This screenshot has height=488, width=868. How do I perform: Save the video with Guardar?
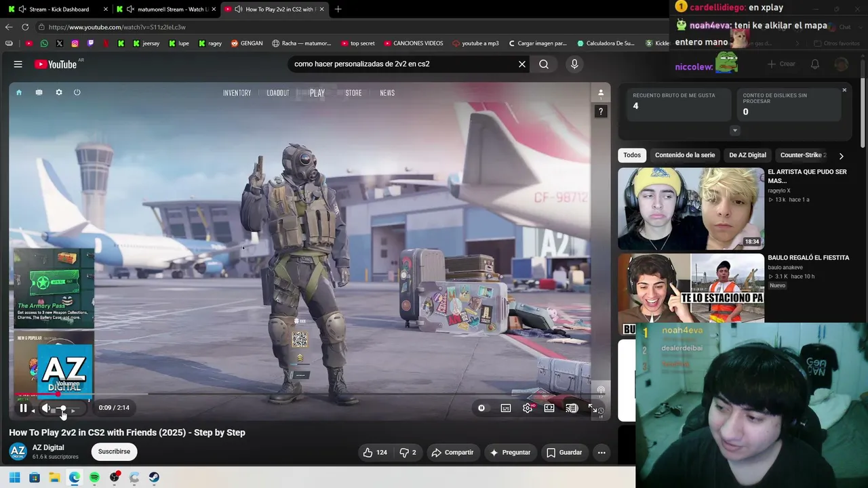click(564, 453)
